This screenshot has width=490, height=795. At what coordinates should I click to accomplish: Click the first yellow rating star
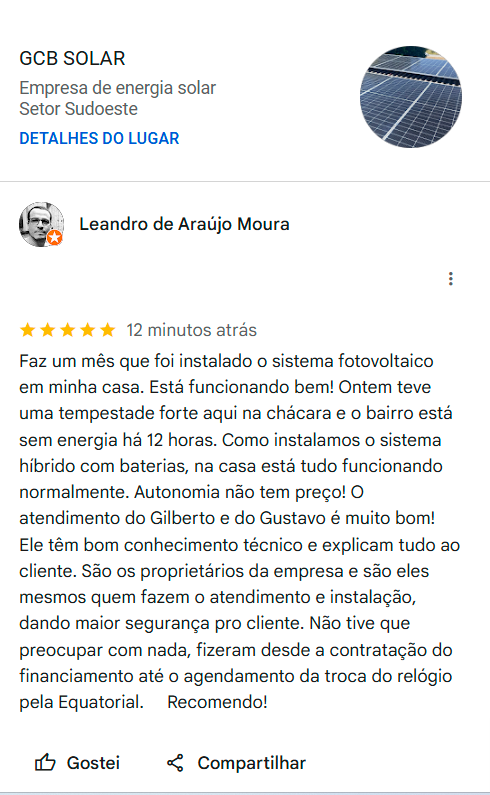pos(27,331)
